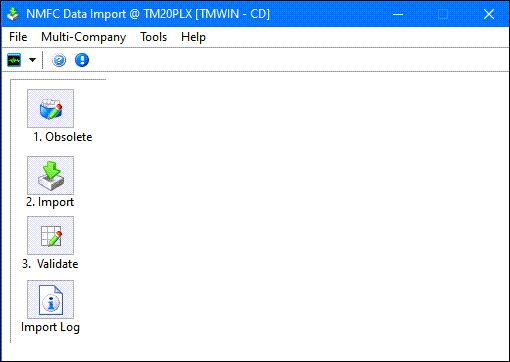Click the question mark help toolbar icon

click(59, 60)
